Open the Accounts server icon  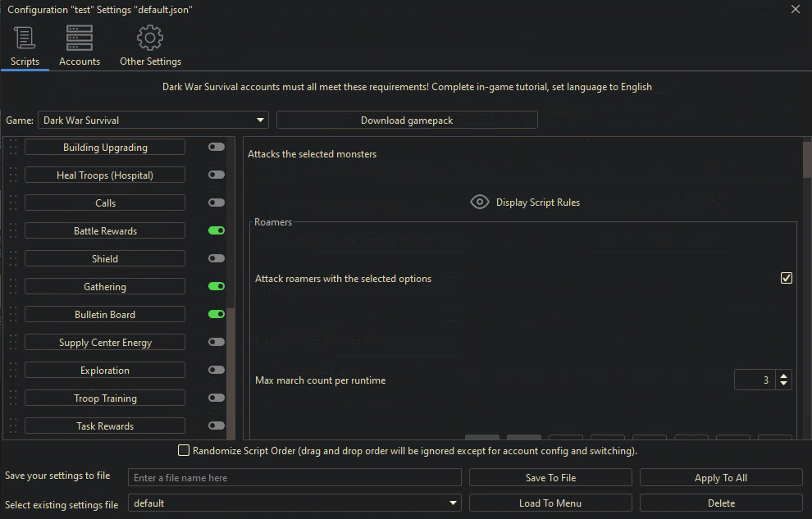[80, 38]
